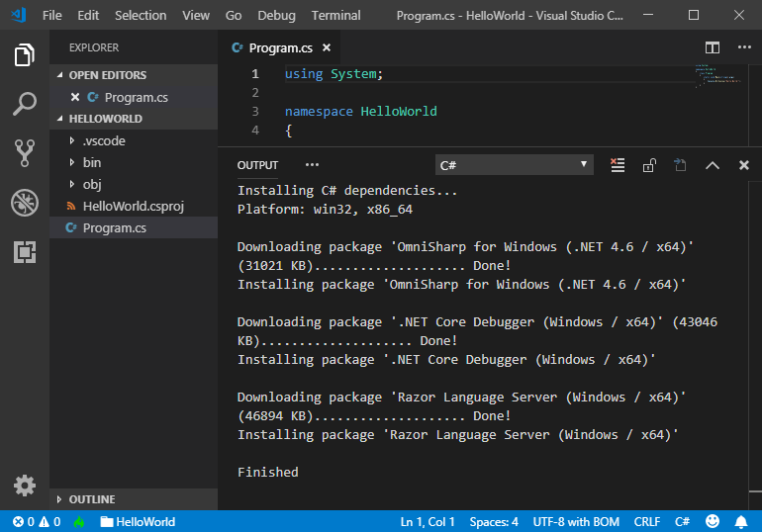Expand the OUTLINE section
Screen dimensions: 762x532
tap(91, 499)
